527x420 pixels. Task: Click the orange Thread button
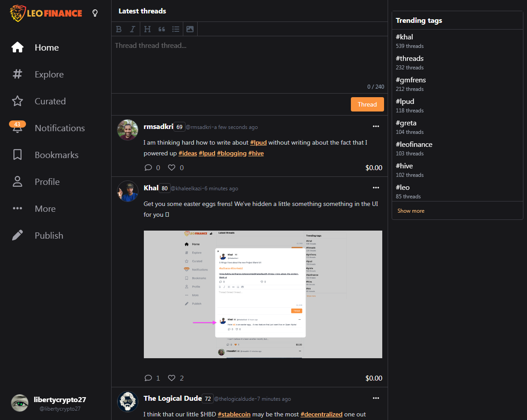[x=367, y=104]
